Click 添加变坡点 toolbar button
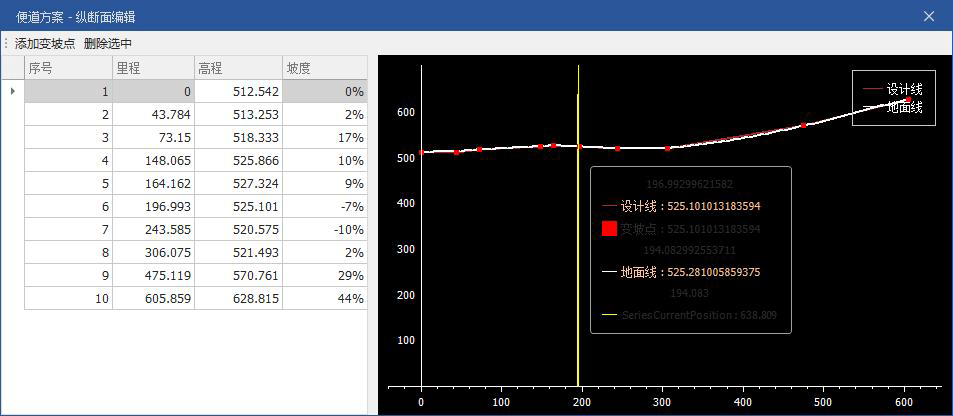Viewport: 953px width, 416px height. [45, 44]
